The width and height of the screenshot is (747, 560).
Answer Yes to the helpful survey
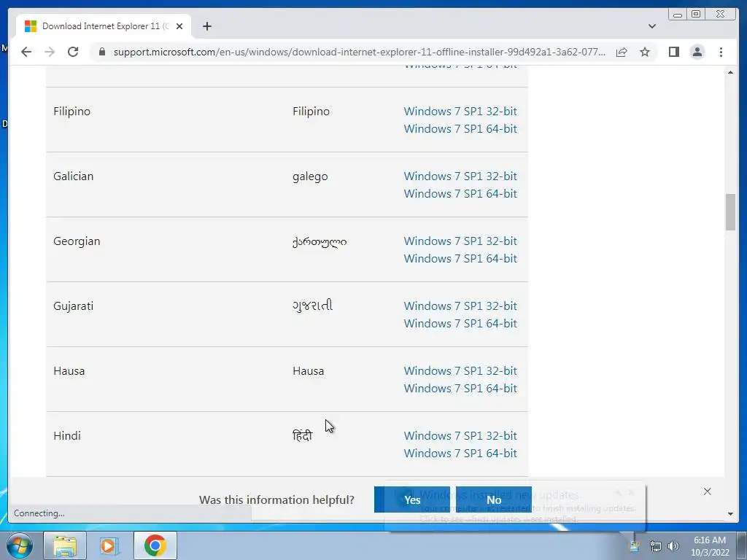pyautogui.click(x=412, y=499)
